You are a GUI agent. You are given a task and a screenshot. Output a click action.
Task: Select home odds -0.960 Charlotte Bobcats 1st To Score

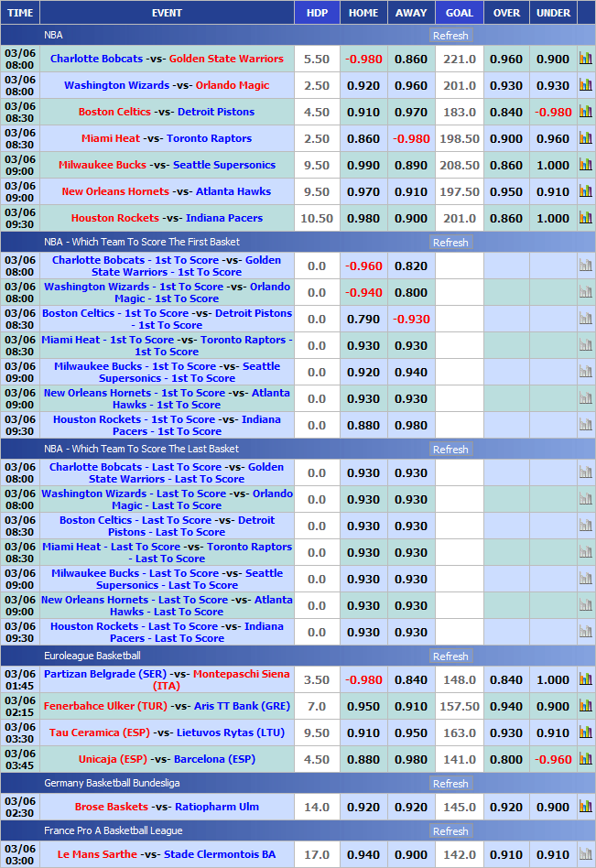coord(363,266)
